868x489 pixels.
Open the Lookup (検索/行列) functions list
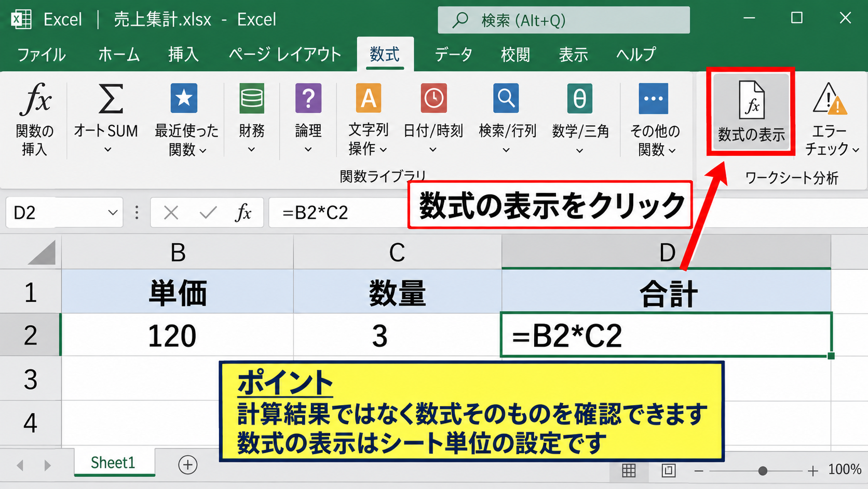click(507, 119)
